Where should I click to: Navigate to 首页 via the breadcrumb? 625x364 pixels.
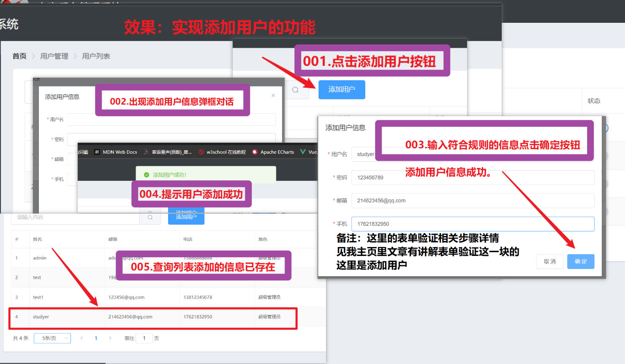(x=19, y=56)
